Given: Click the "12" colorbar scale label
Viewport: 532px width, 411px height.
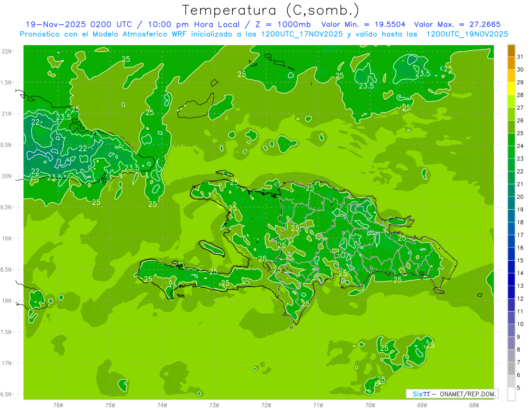Looking at the screenshot, I should (520, 299).
